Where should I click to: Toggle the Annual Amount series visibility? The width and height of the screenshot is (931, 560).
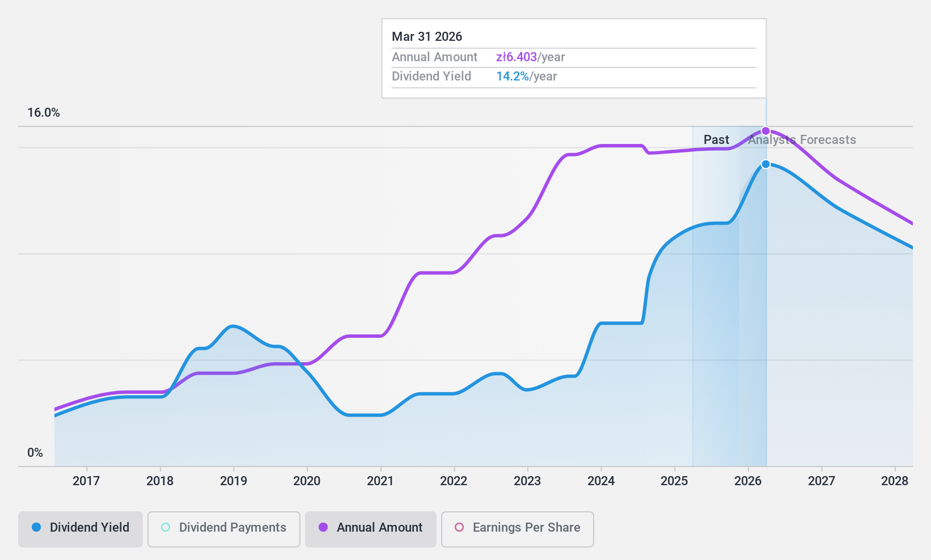[x=370, y=528]
